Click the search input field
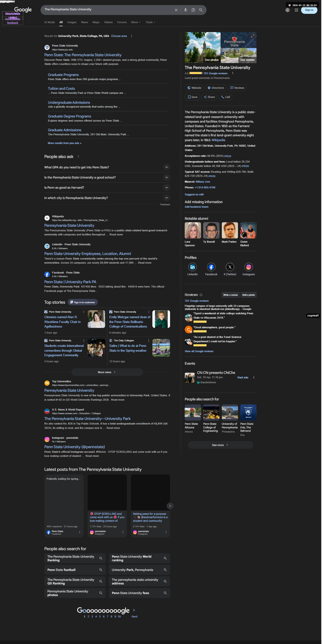This screenshot has width=325, height=644. click(108, 9)
